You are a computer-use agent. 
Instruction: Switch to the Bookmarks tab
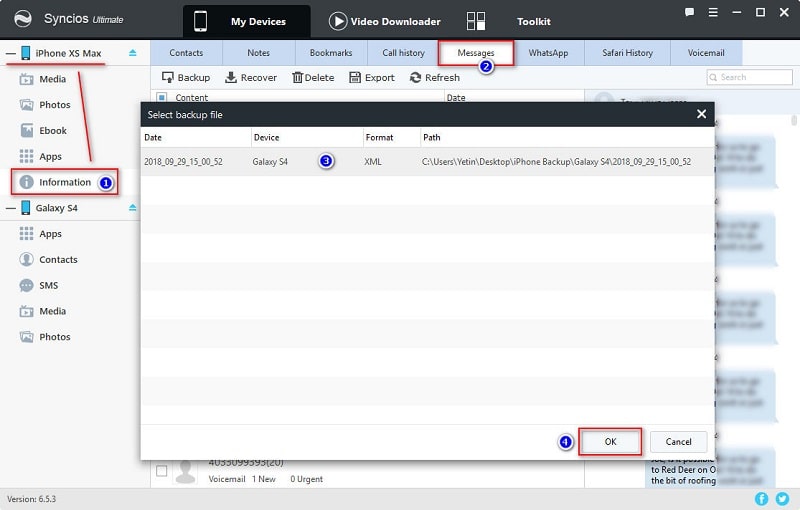tap(331, 53)
